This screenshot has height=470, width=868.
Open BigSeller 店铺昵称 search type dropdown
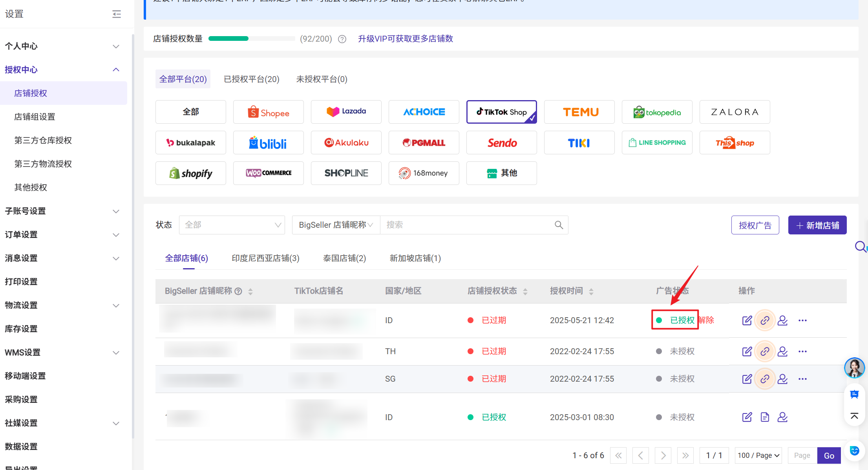point(336,225)
